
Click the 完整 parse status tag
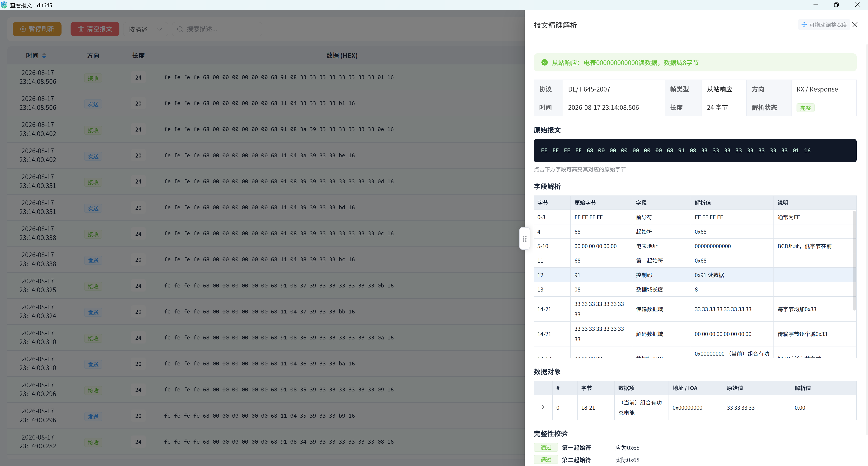point(805,108)
